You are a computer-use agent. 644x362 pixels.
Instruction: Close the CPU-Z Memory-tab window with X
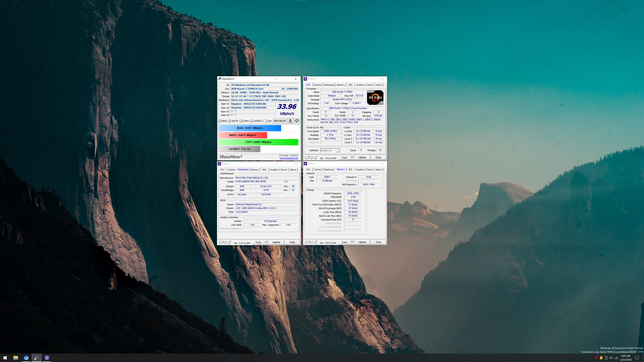[382, 164]
